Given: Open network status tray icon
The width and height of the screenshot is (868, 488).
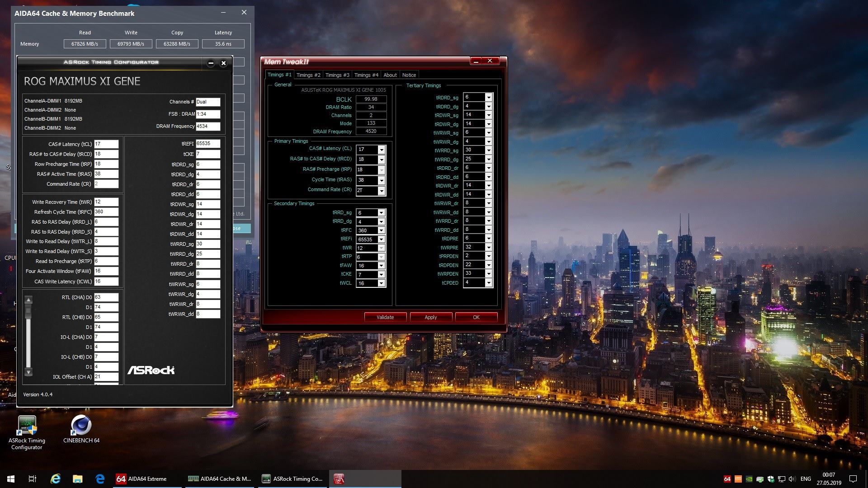Looking at the screenshot, I should point(781,479).
